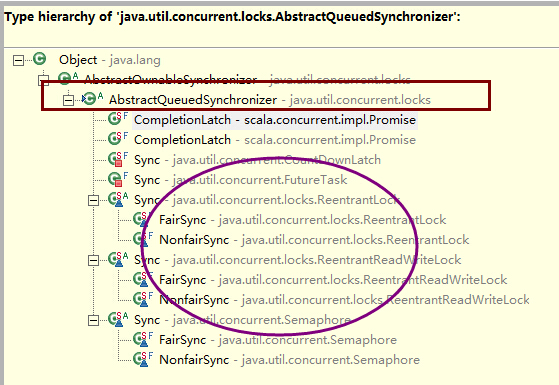Collapse the Semaphore Sync node
This screenshot has width=559, height=385.
pos(93,320)
